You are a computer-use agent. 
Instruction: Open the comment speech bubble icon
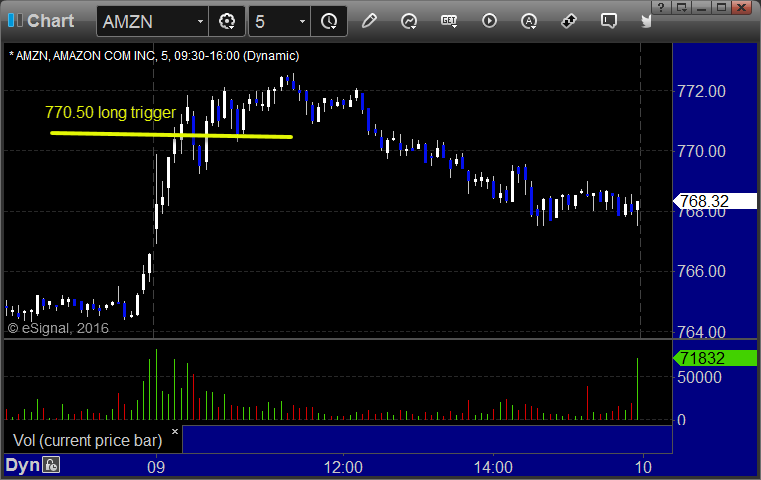pos(609,21)
